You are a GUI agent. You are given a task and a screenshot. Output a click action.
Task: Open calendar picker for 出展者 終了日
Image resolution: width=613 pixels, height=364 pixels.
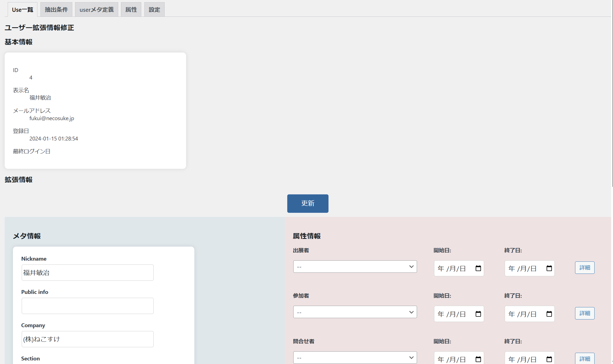click(x=549, y=268)
